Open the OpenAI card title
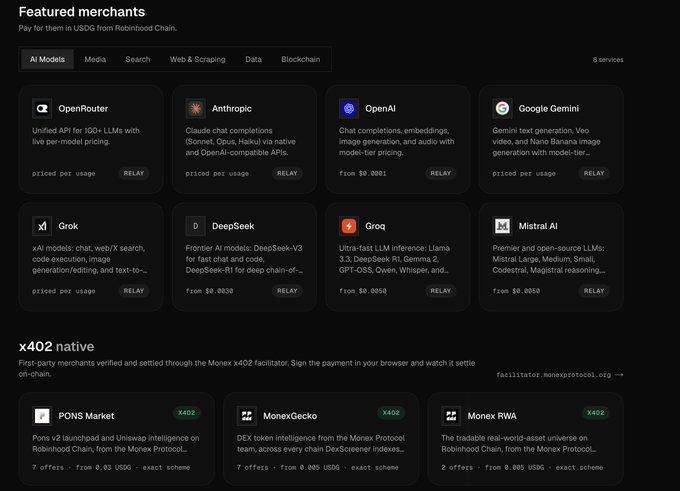The height and width of the screenshot is (491, 680). [x=380, y=108]
